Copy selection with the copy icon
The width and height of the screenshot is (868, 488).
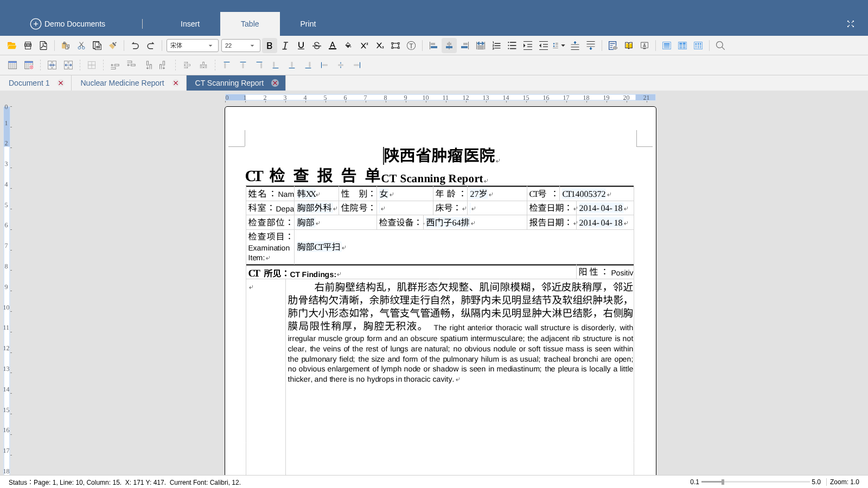click(97, 46)
